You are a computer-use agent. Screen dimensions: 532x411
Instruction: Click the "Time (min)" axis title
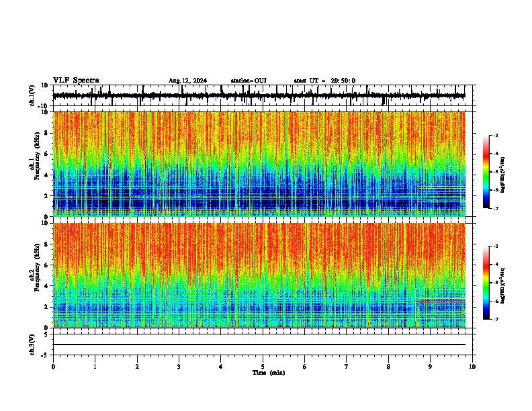[x=269, y=373]
